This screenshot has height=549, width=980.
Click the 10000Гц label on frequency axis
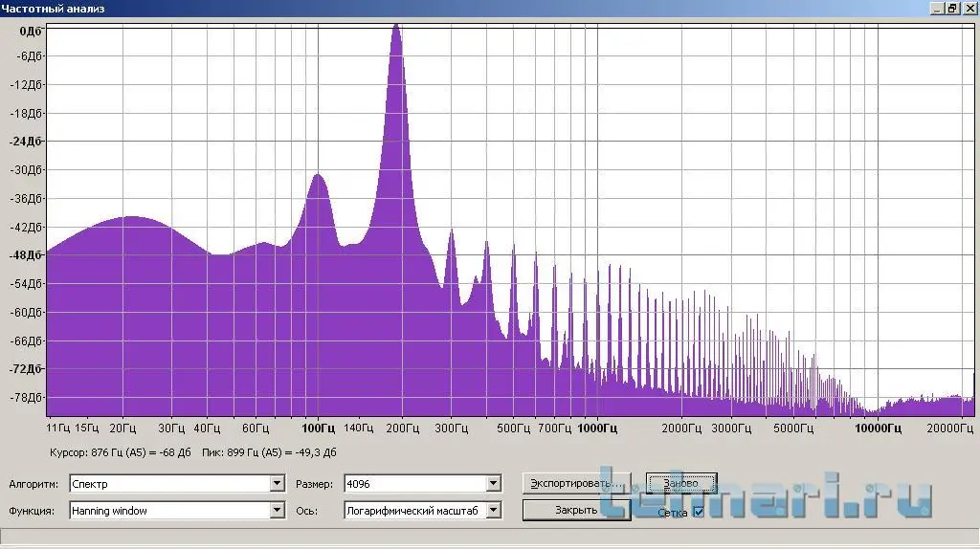[877, 428]
